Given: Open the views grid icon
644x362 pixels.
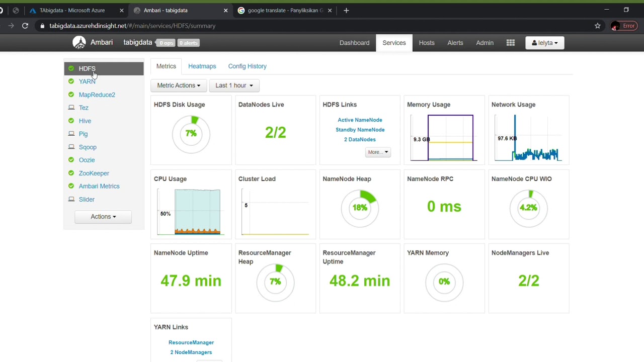Looking at the screenshot, I should (511, 43).
